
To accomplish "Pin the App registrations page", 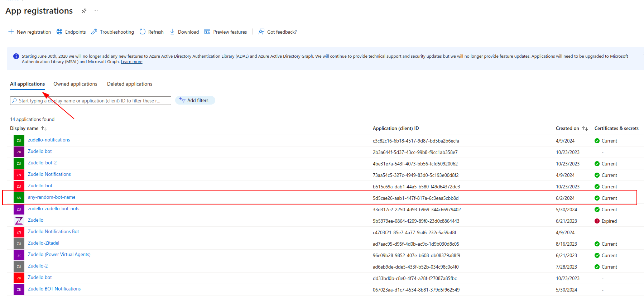I will coord(84,11).
